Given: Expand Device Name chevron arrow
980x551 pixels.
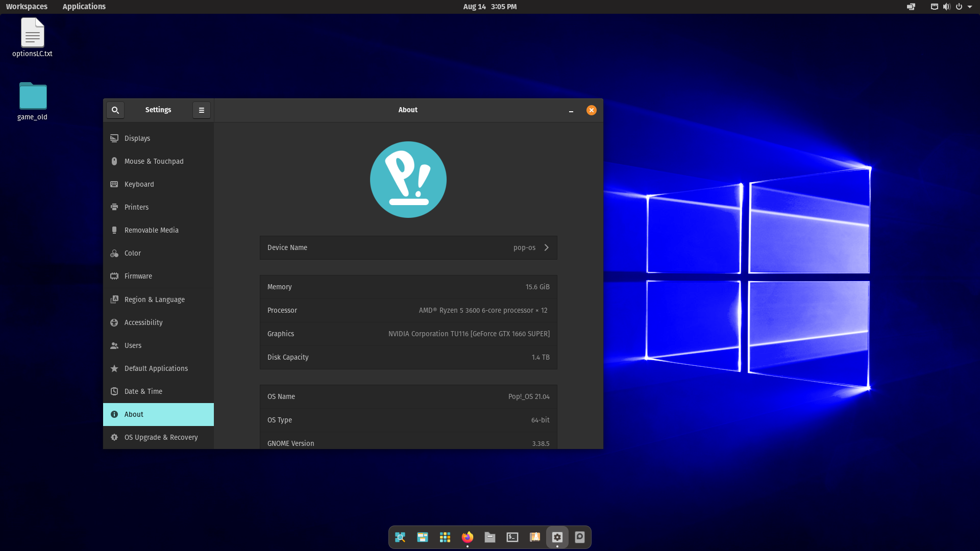Looking at the screenshot, I should [x=546, y=247].
